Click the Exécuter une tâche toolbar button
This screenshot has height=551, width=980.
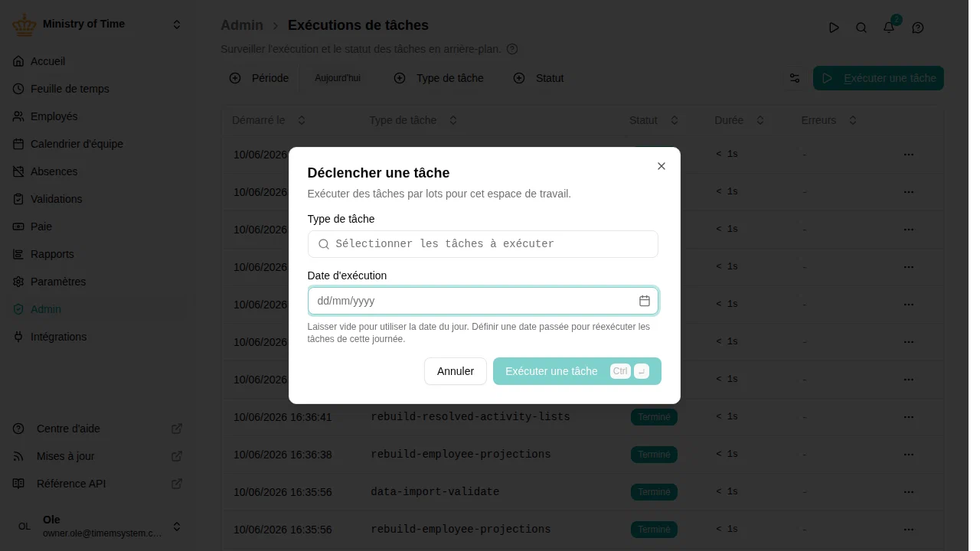(878, 78)
